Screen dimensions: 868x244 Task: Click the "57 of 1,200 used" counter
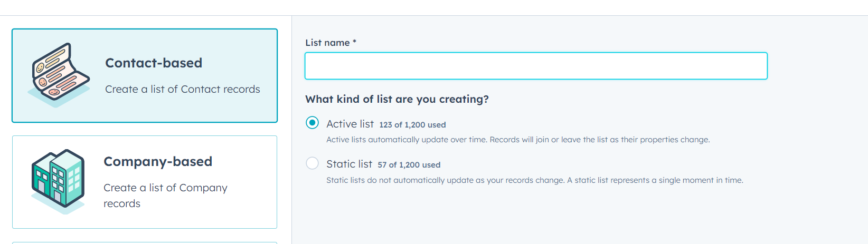(x=409, y=165)
